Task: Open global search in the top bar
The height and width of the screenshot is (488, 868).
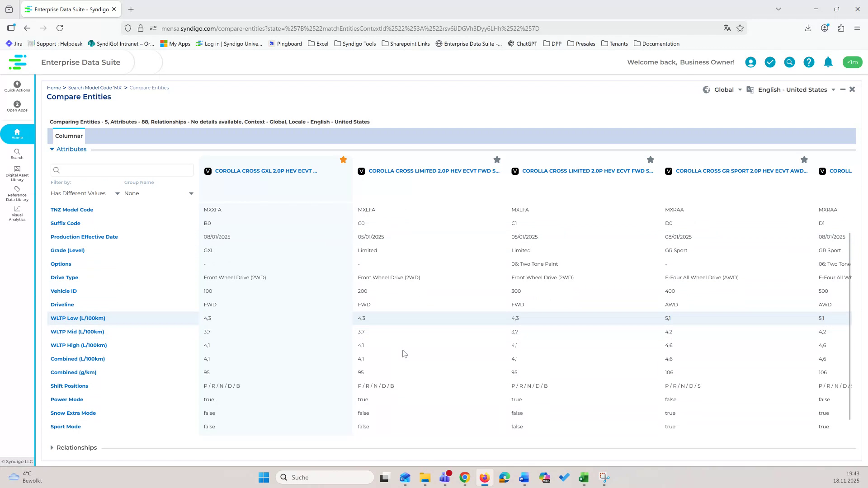Action: (789, 62)
